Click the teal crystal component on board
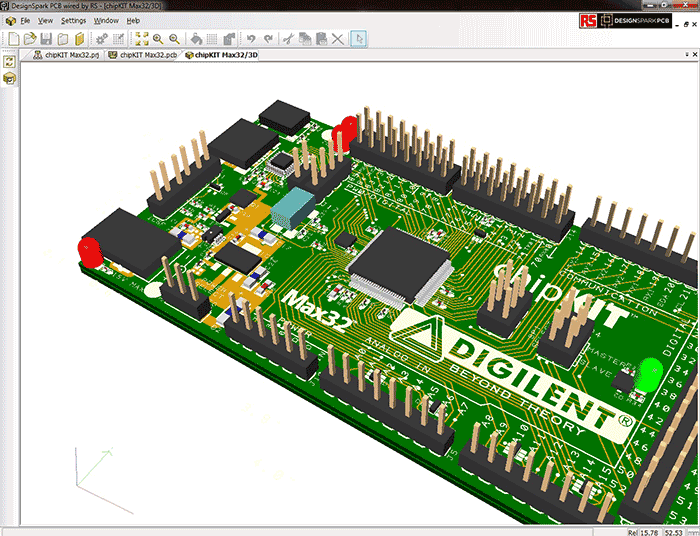The width and height of the screenshot is (700, 536). point(293,208)
